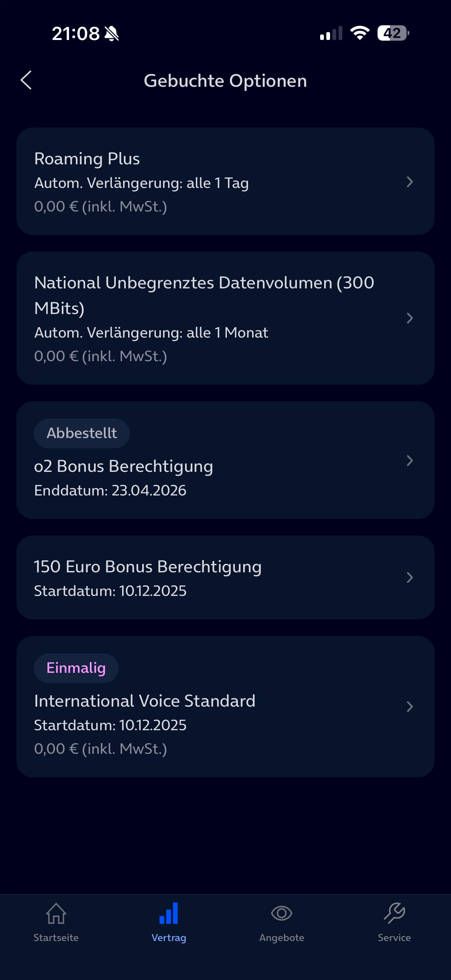The width and height of the screenshot is (451, 980).
Task: Open the International Voice Standard title
Action: coord(145,701)
